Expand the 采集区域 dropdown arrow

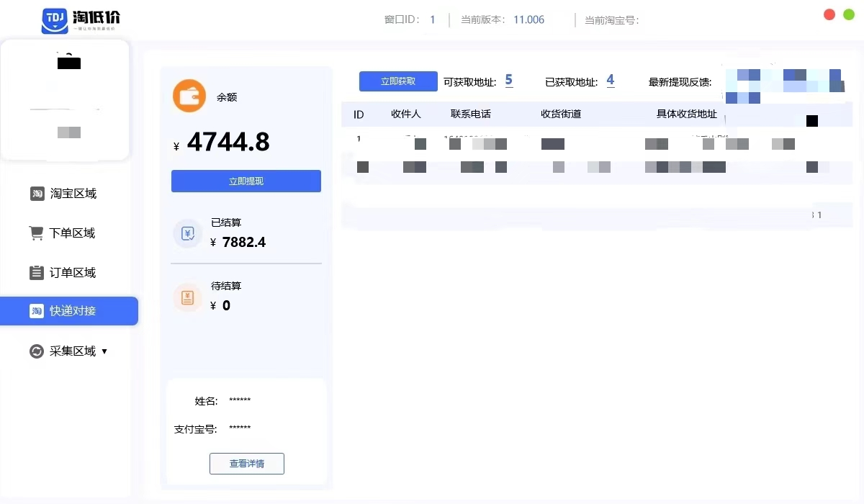click(104, 351)
